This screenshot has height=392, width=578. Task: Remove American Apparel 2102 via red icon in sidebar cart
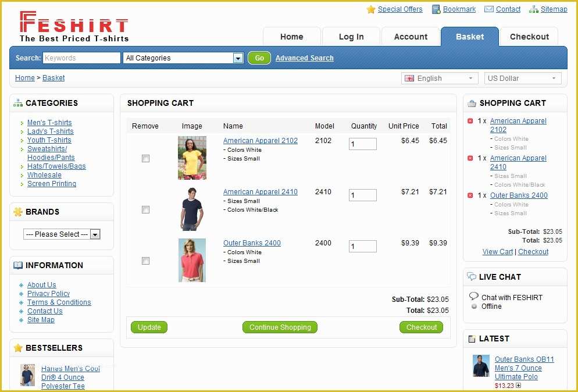[470, 121]
